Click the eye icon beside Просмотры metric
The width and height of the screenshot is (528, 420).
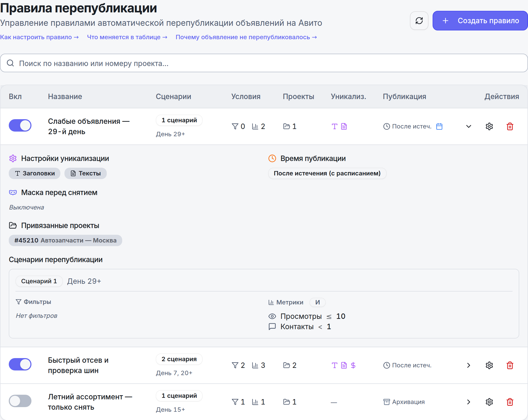click(x=272, y=316)
